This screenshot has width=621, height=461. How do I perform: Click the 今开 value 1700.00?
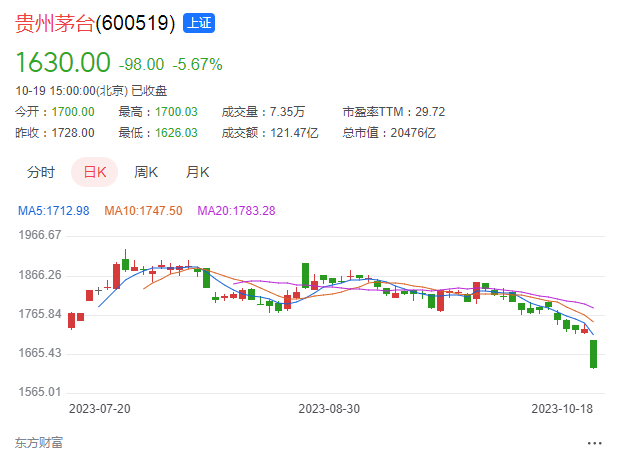pos(73,112)
